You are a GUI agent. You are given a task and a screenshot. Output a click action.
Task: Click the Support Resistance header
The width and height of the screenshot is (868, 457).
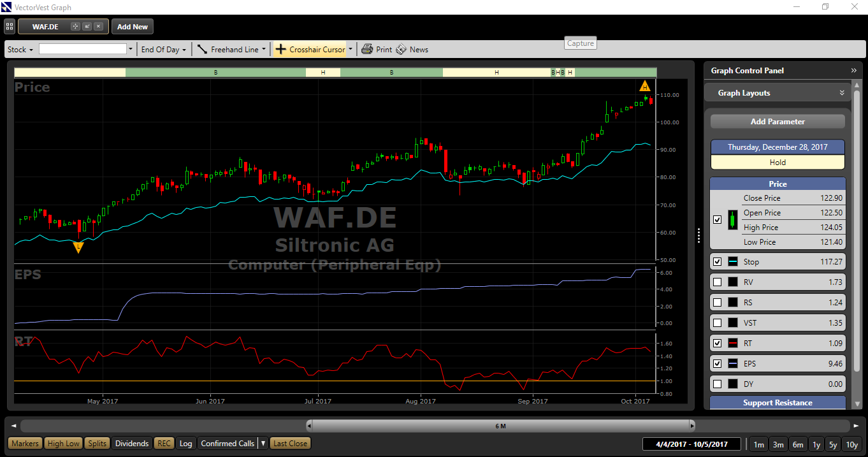click(x=778, y=403)
